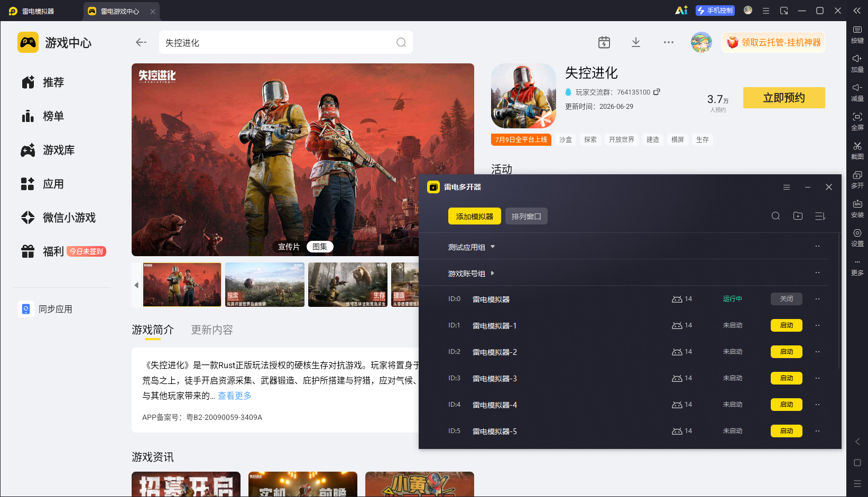Viewport: 868px width, 497px height.
Task: Select the 探索 screenshot thumbnail
Action: pyautogui.click(x=265, y=285)
